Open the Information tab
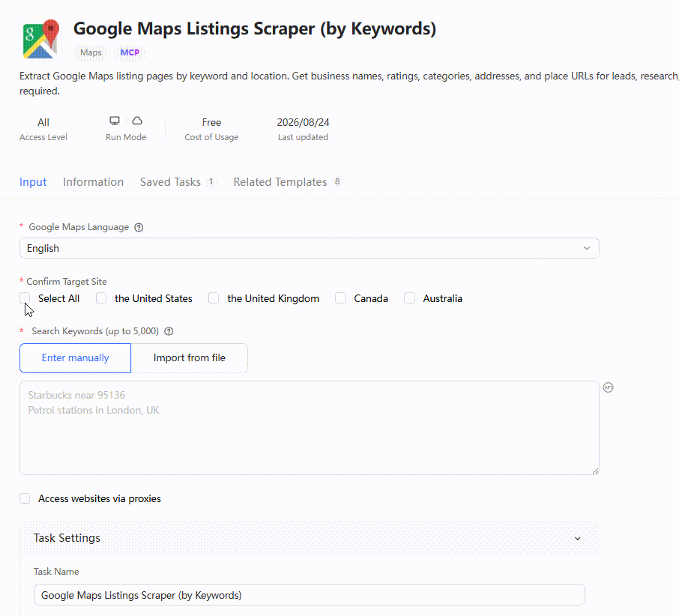The image size is (679, 616). [x=93, y=182]
